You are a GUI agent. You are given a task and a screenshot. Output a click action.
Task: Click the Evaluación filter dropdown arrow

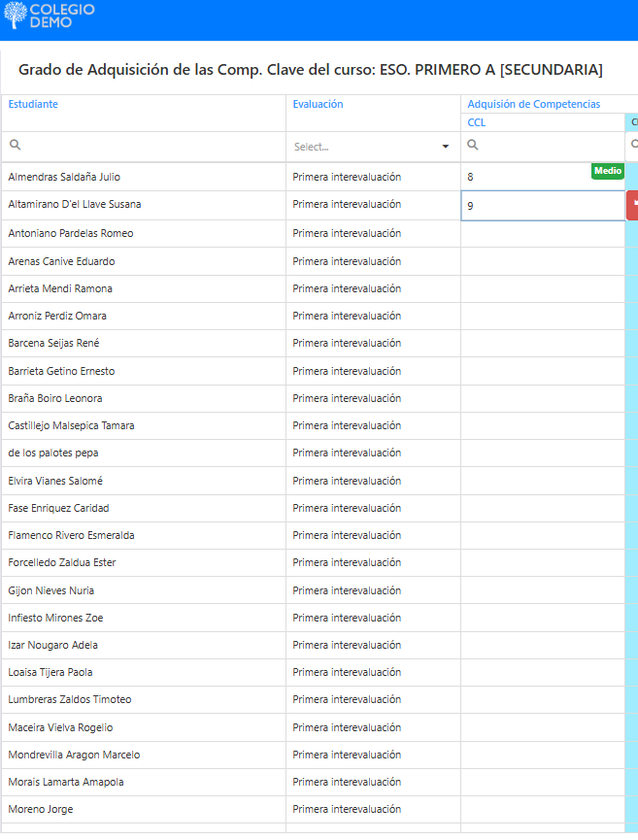446,147
